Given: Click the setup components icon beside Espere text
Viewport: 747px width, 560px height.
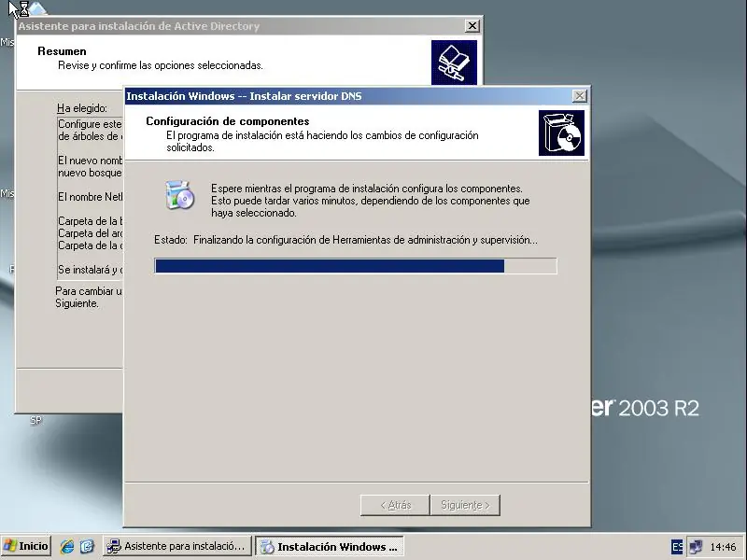Looking at the screenshot, I should pyautogui.click(x=179, y=195).
